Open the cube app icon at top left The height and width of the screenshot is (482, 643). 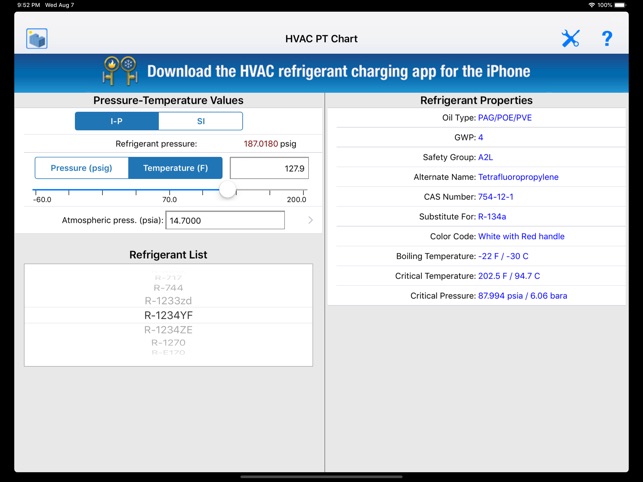click(x=37, y=39)
